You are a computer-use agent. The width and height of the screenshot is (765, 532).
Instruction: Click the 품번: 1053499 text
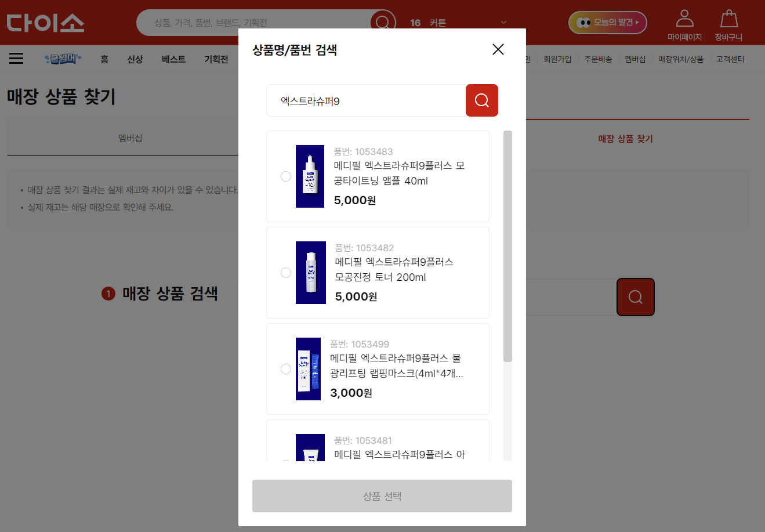click(x=360, y=344)
